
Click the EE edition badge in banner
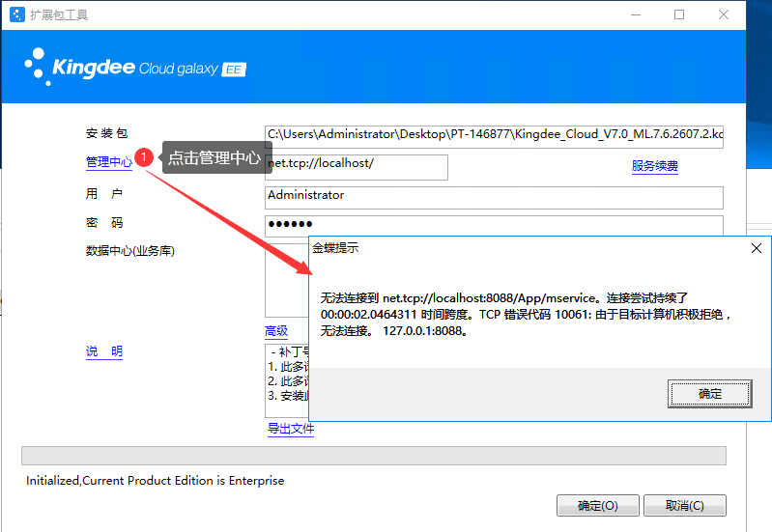[x=234, y=70]
